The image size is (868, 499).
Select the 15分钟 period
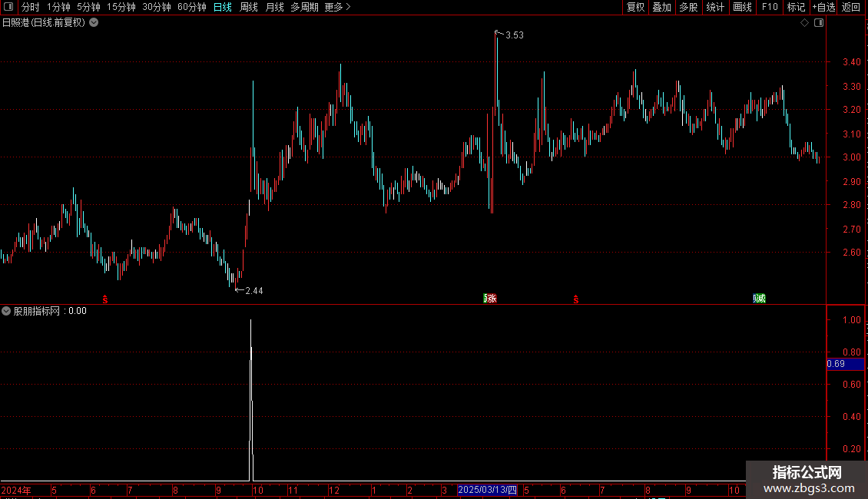(121, 7)
